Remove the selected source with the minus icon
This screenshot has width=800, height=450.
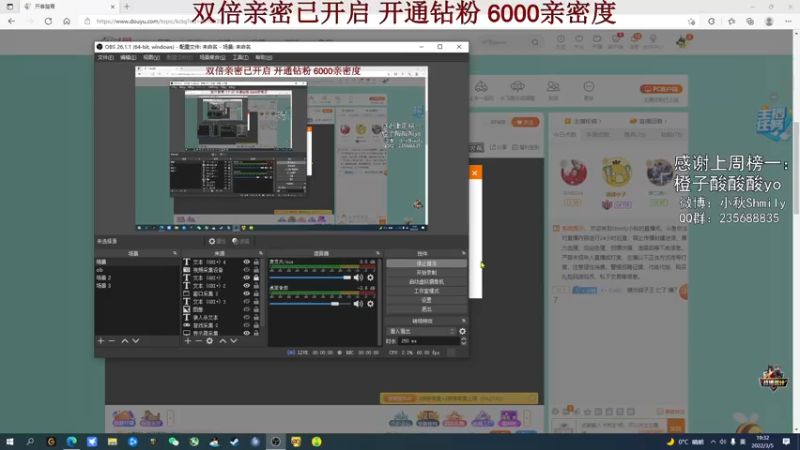click(198, 341)
